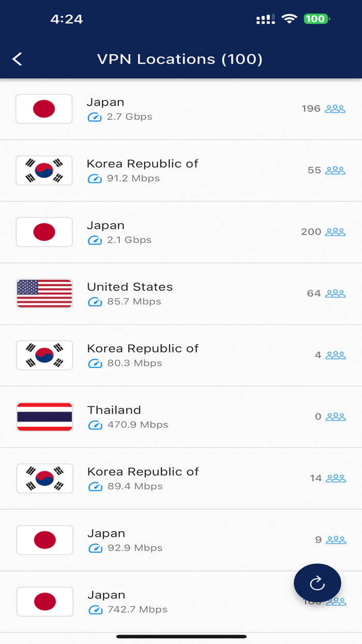Viewport: 362px width, 644px height.
Task: Tap the users icon beside Japan's 196 count
Action: (x=335, y=109)
